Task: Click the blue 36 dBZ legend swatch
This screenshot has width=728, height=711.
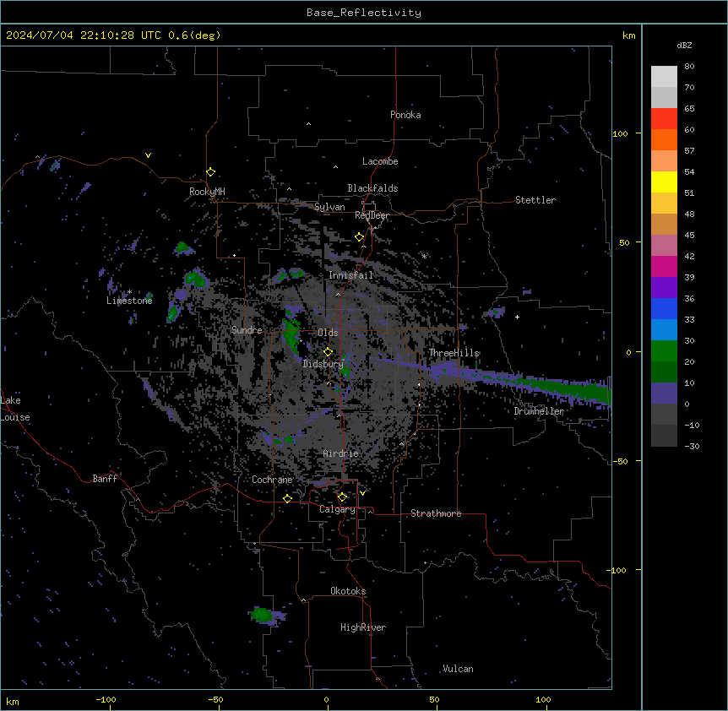Action: (x=664, y=308)
